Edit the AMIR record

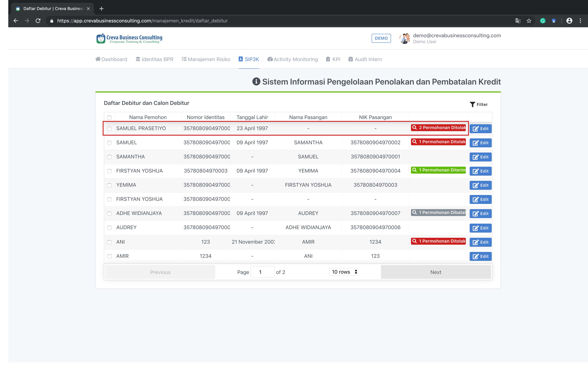click(480, 256)
